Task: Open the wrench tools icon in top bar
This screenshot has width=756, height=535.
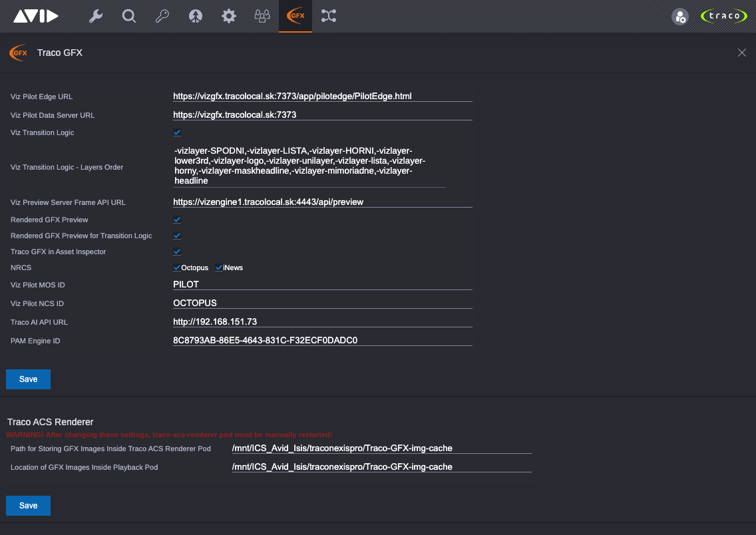Action: coord(96,16)
